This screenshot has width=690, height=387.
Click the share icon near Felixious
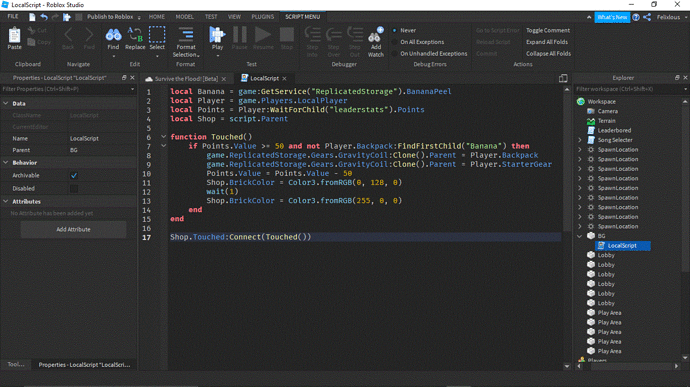click(x=647, y=17)
